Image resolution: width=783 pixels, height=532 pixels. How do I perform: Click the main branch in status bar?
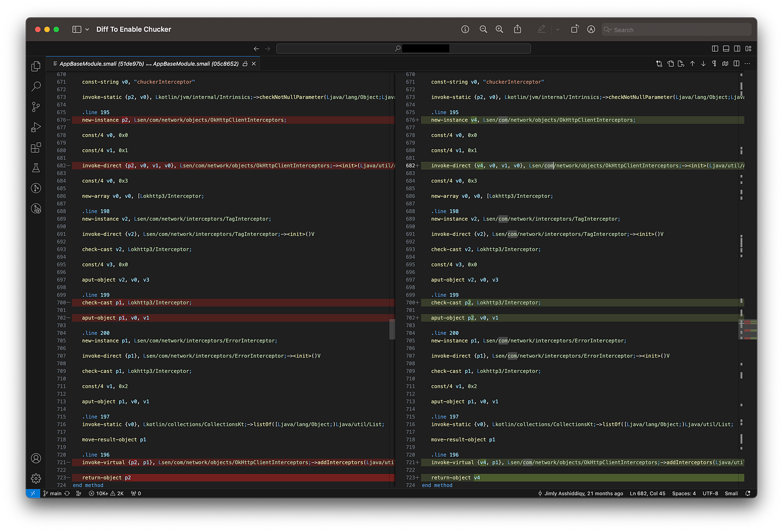[x=53, y=493]
